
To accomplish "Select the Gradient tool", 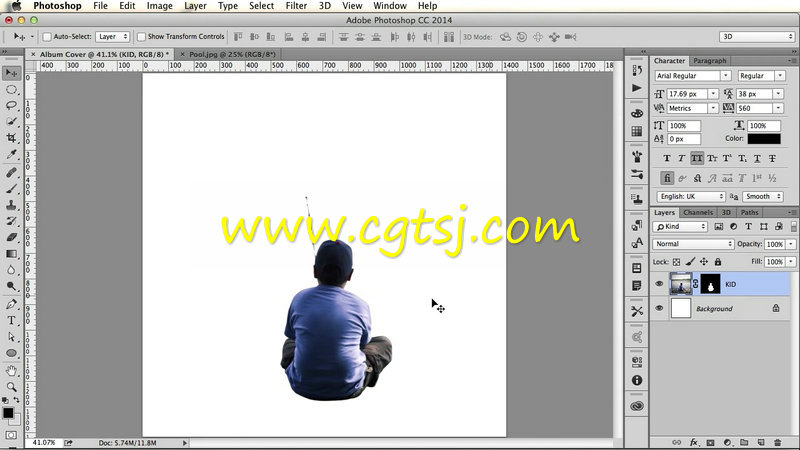I will point(11,254).
